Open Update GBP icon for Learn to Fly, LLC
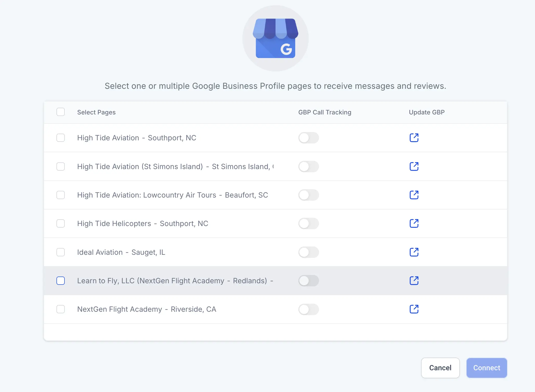This screenshot has width=535, height=392. [x=414, y=281]
